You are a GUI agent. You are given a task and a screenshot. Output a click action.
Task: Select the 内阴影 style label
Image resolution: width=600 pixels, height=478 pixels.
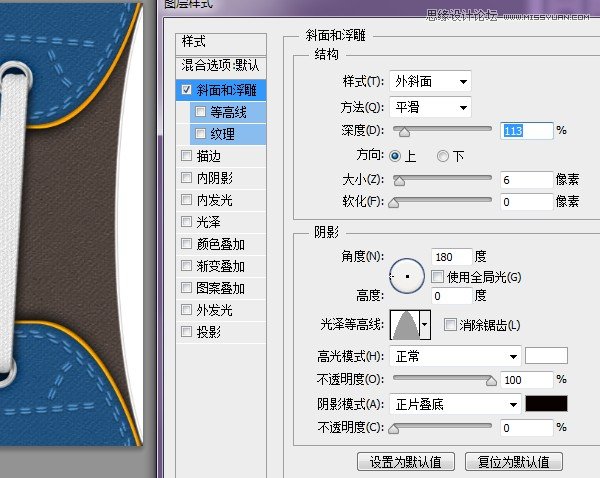(215, 178)
